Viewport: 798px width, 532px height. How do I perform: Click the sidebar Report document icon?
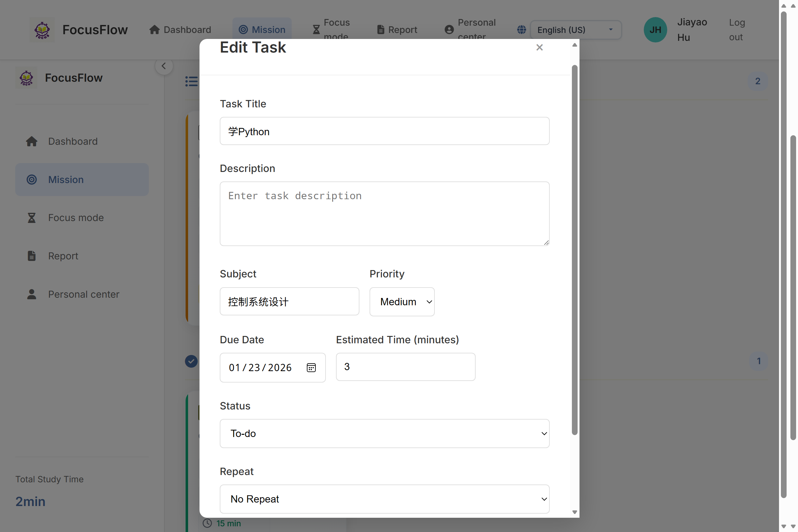[x=32, y=256]
